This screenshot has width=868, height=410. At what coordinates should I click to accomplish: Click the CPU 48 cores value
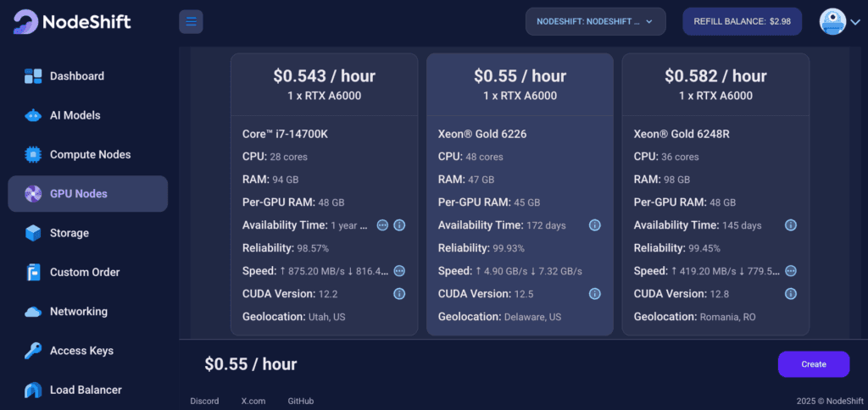[x=484, y=158]
